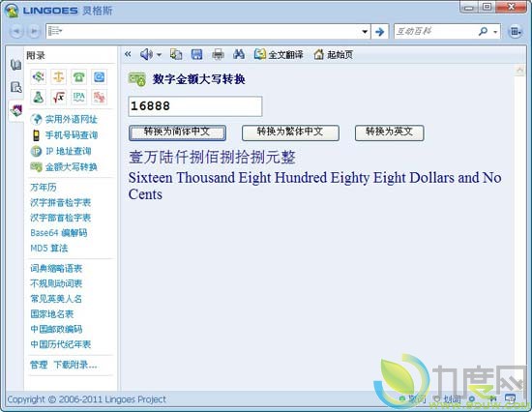Open the blue time zone icon
This screenshot has width=532, height=412.
click(x=99, y=77)
